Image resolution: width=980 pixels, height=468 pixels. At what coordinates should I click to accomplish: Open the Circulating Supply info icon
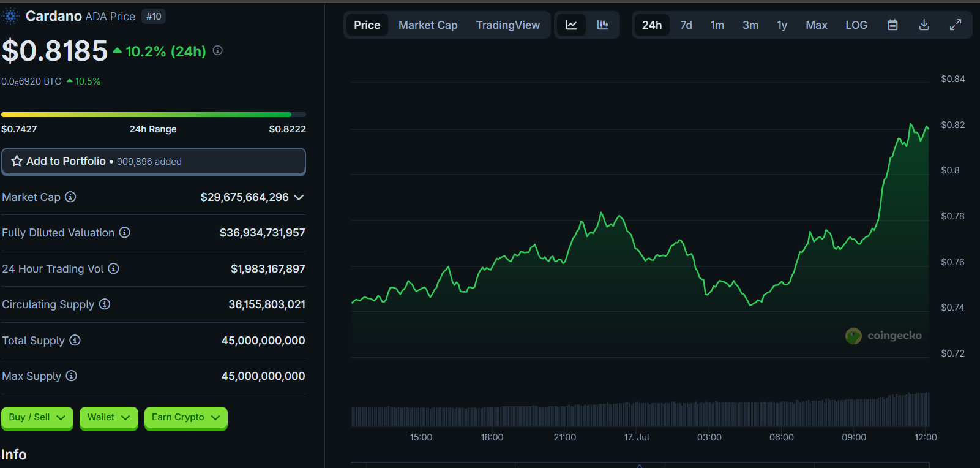coord(105,304)
